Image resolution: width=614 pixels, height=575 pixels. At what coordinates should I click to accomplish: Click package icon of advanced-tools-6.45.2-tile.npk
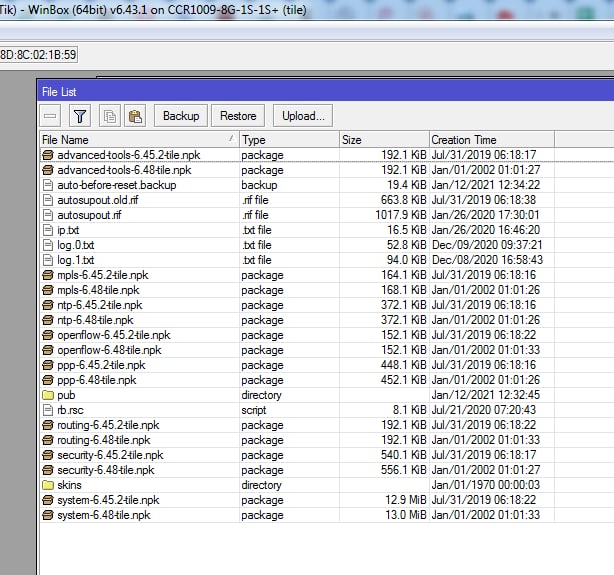[x=48, y=155]
